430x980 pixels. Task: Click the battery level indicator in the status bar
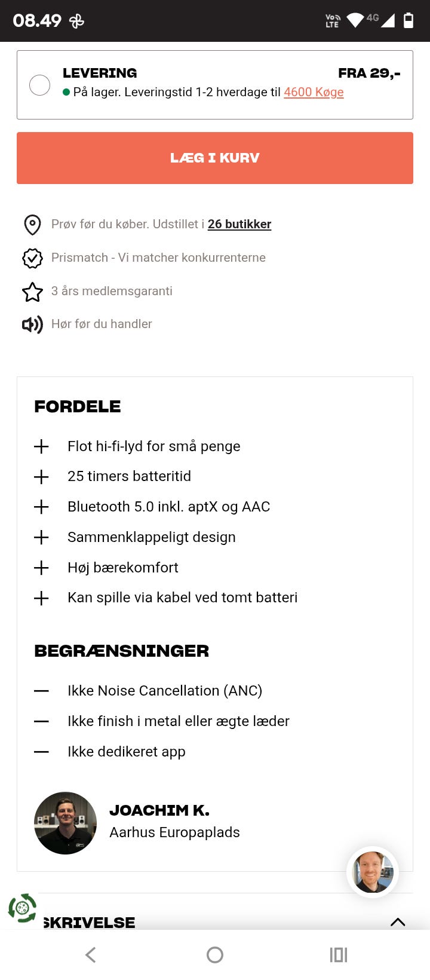click(409, 20)
